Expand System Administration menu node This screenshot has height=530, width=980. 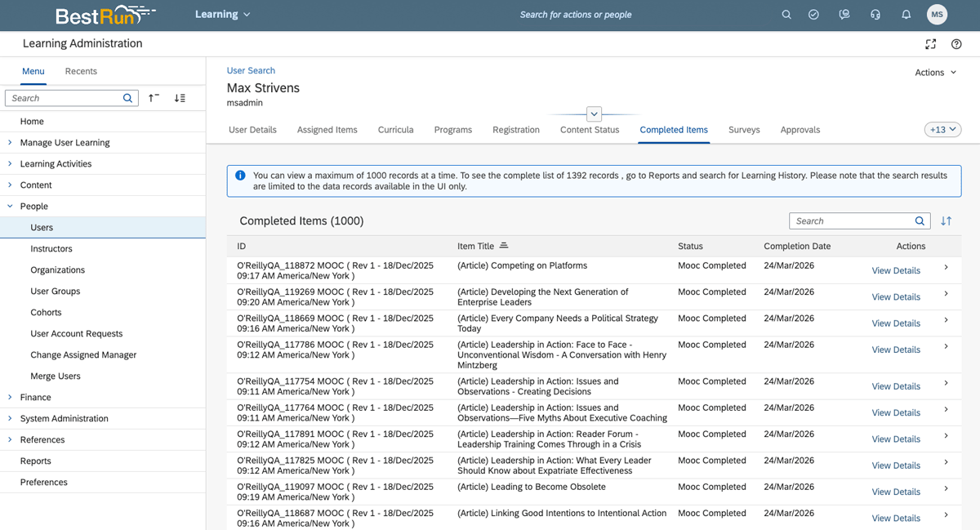coord(10,418)
